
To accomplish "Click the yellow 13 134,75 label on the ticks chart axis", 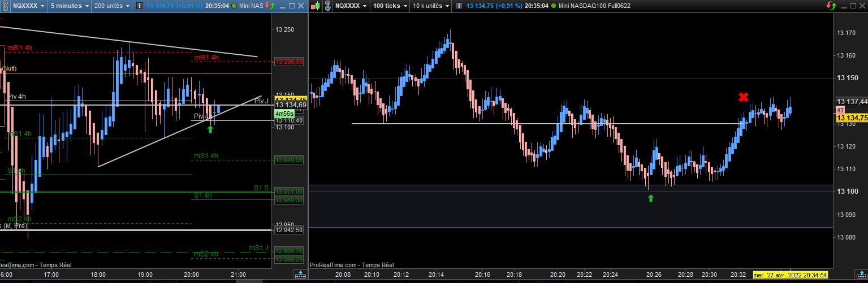I will pos(852,117).
